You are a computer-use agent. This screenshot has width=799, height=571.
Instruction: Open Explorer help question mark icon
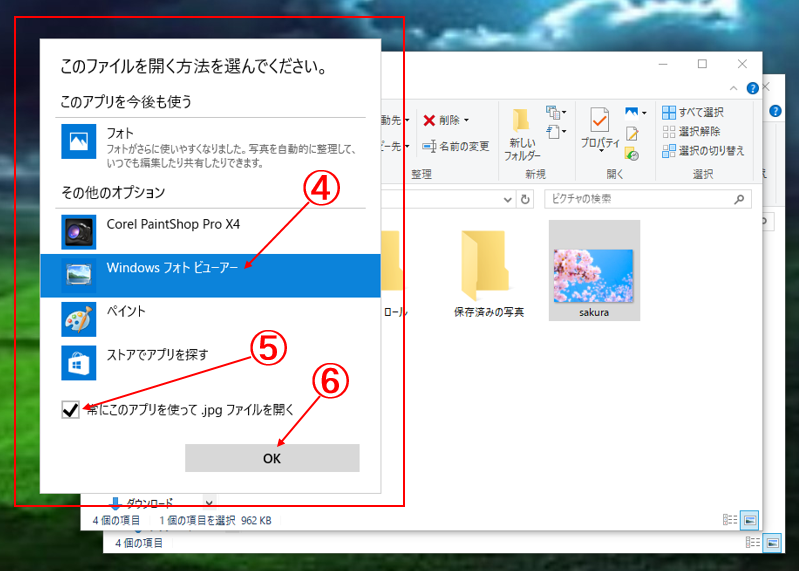point(752,88)
